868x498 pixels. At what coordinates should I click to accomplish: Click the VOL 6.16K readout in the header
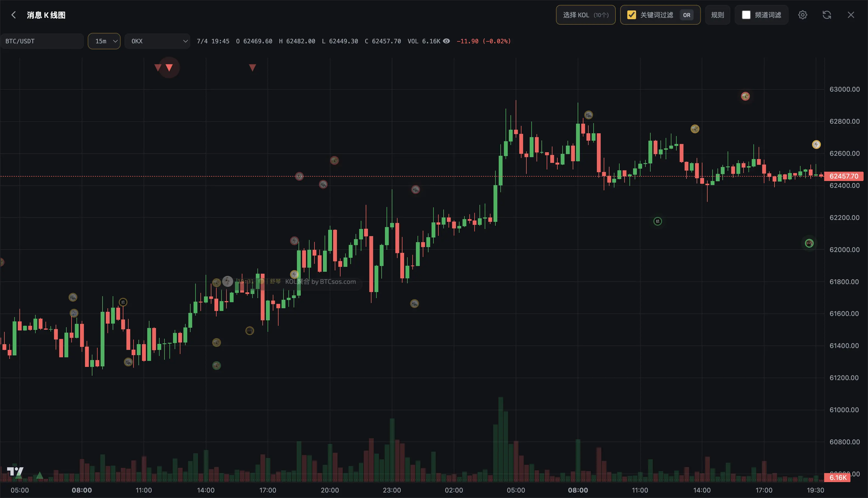(424, 41)
